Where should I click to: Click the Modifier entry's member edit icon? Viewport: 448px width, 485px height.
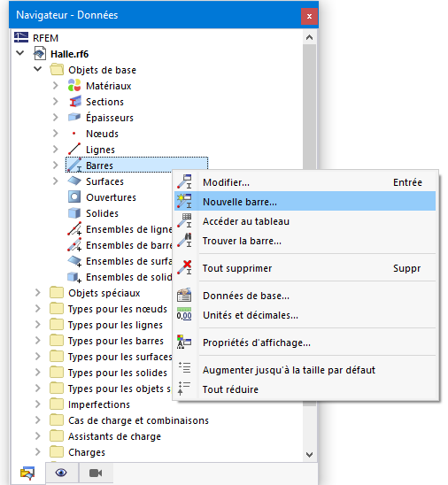tap(184, 182)
